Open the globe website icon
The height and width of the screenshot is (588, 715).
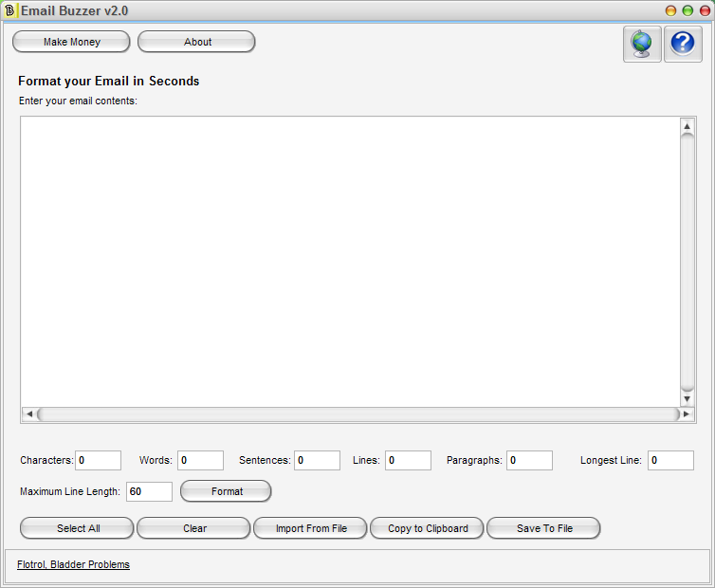click(642, 44)
